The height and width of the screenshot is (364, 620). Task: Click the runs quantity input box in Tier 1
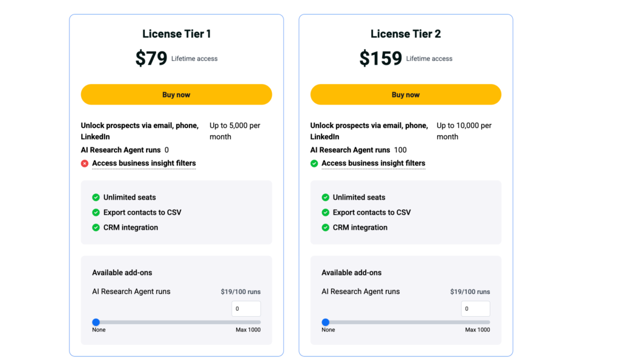pyautogui.click(x=246, y=308)
